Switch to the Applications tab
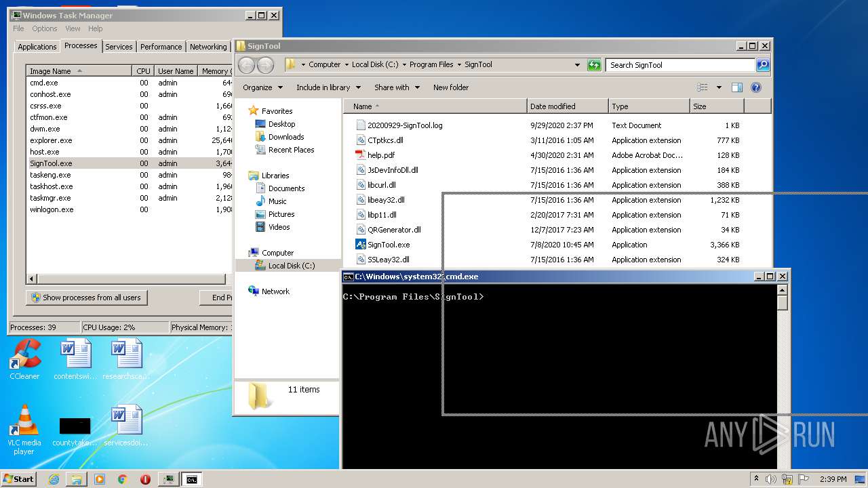 (x=37, y=47)
